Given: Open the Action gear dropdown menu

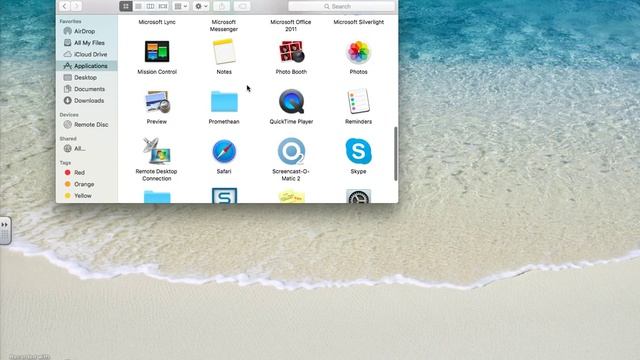Looking at the screenshot, I should [x=201, y=6].
